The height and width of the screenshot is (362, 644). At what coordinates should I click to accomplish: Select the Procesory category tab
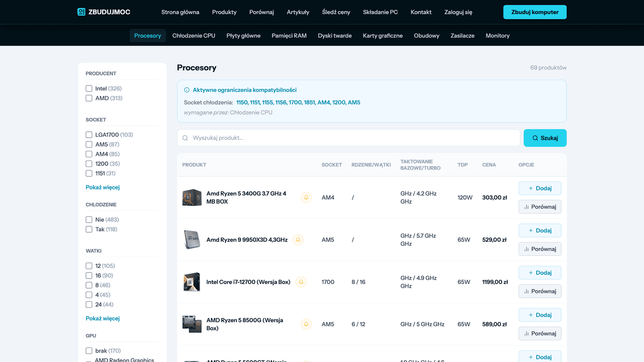(x=147, y=36)
